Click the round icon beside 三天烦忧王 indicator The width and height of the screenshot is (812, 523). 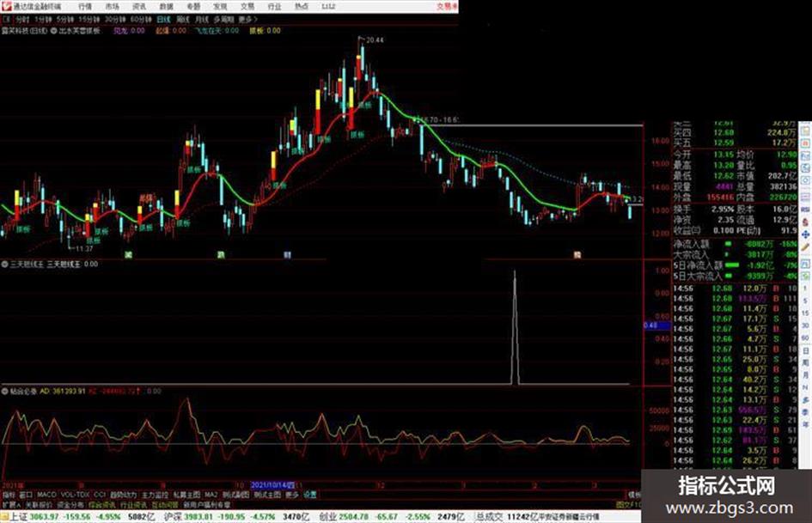pos(4,265)
